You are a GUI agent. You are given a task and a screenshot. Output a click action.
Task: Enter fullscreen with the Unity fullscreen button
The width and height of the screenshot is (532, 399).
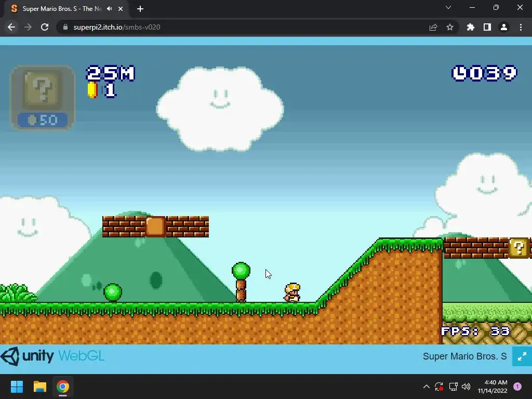522,356
